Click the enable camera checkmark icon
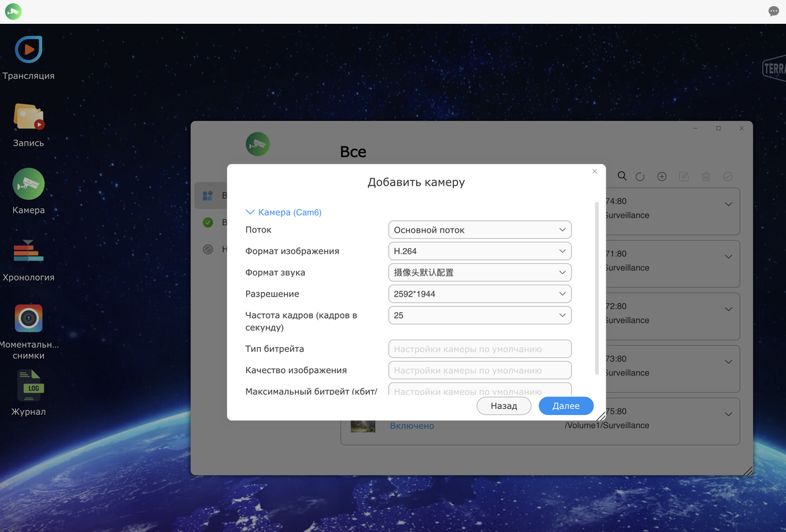The image size is (786, 532). click(728, 176)
